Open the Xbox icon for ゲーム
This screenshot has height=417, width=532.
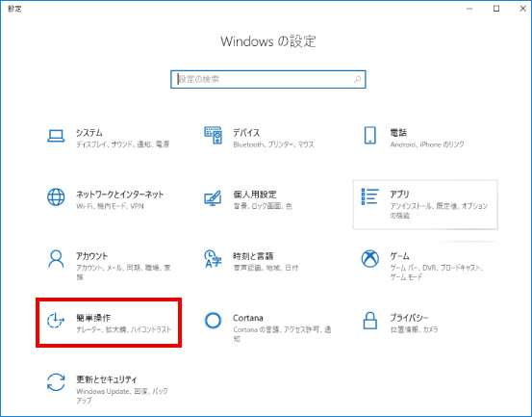[x=369, y=259]
